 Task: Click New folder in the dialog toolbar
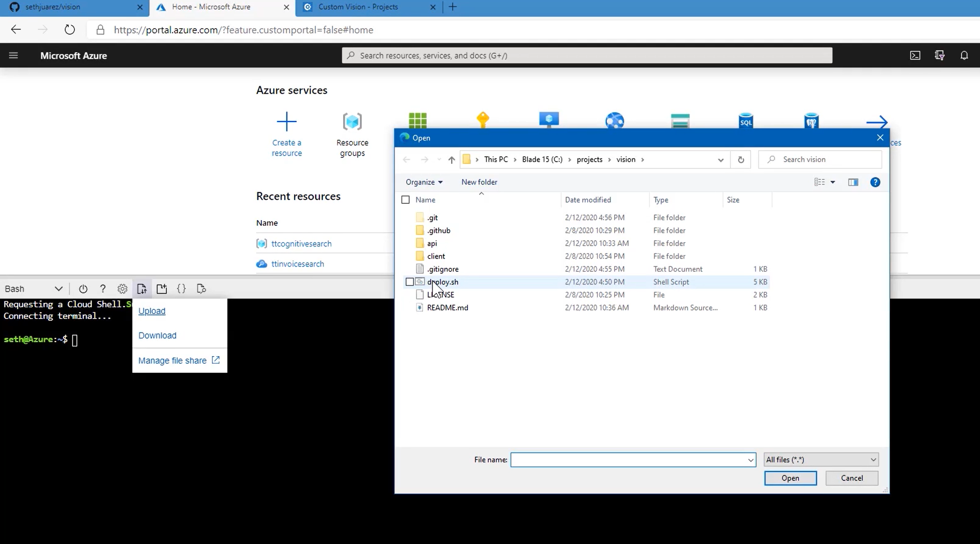coord(479,182)
